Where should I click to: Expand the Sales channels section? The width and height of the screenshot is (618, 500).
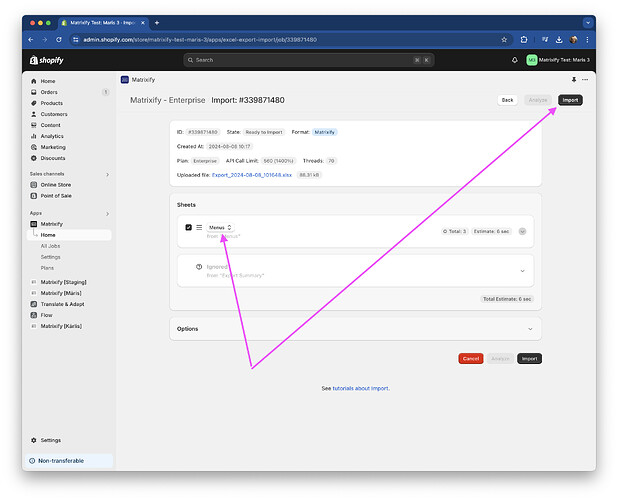click(x=107, y=174)
